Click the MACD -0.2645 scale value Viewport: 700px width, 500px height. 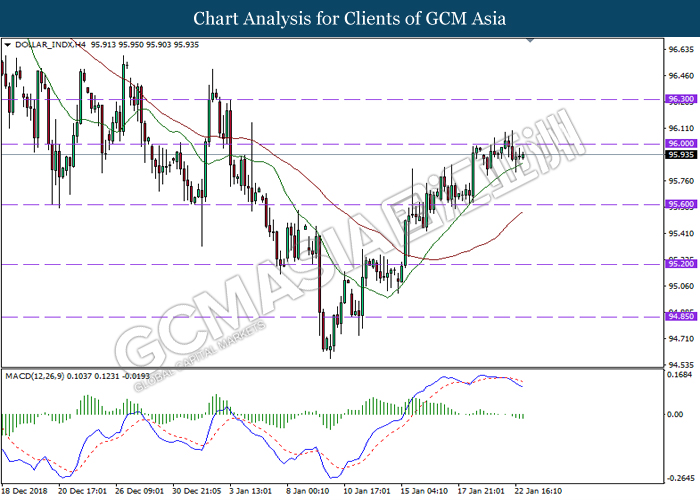[x=681, y=478]
